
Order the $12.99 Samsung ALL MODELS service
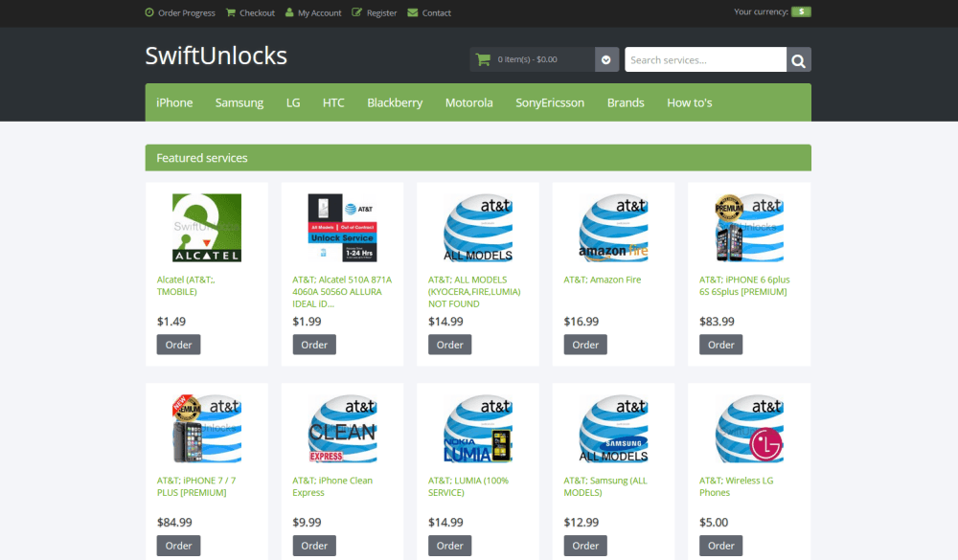(585, 546)
